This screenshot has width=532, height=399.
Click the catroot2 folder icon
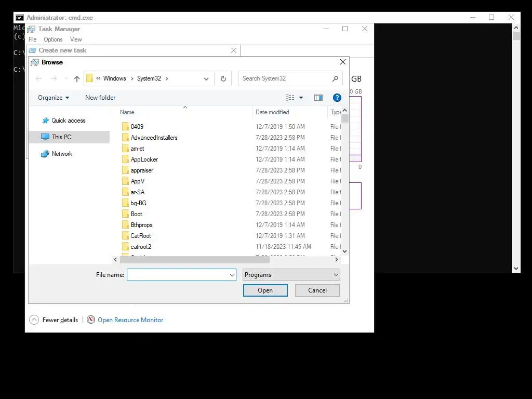[x=125, y=247]
